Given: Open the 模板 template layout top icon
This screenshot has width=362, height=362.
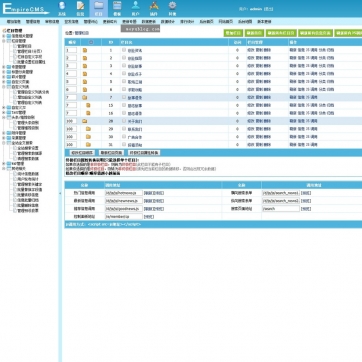Looking at the screenshot, I should [117, 8].
